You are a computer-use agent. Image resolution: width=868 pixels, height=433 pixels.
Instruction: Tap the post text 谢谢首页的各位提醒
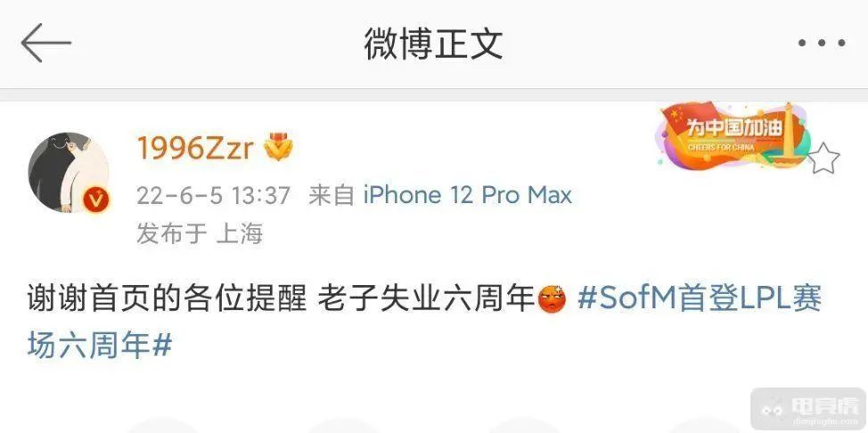(167, 299)
